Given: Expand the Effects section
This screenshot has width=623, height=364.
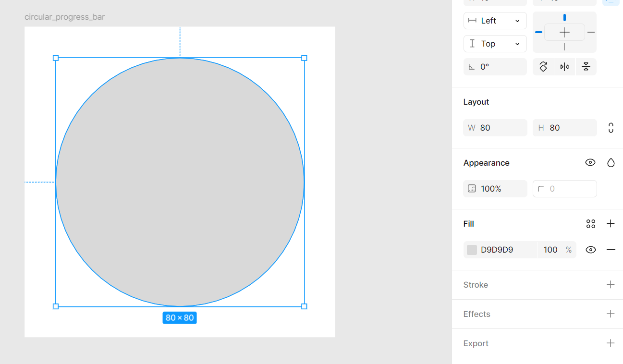Looking at the screenshot, I should [611, 314].
